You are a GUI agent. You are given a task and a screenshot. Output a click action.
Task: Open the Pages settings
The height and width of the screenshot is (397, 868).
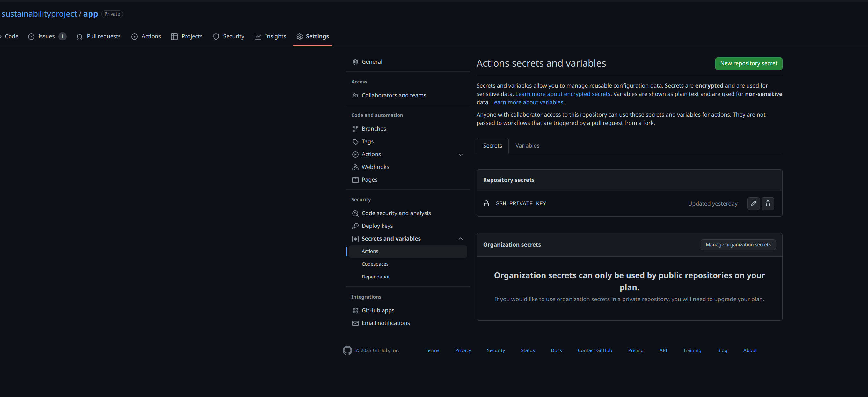pyautogui.click(x=369, y=179)
